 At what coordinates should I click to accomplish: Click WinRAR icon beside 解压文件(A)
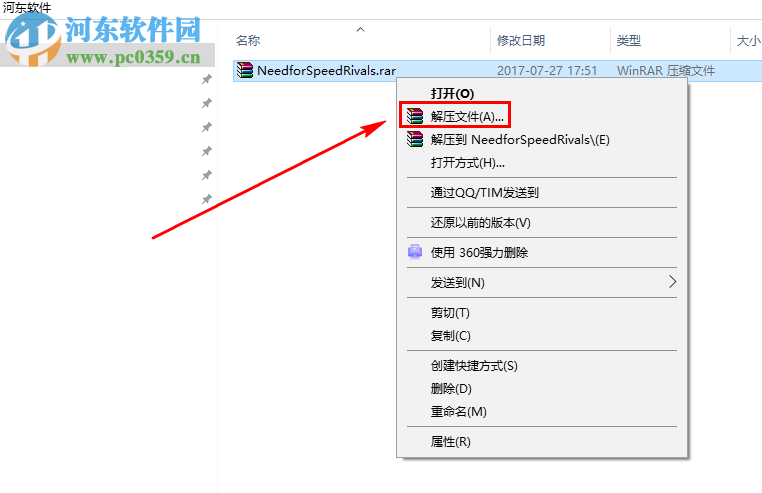(x=415, y=116)
